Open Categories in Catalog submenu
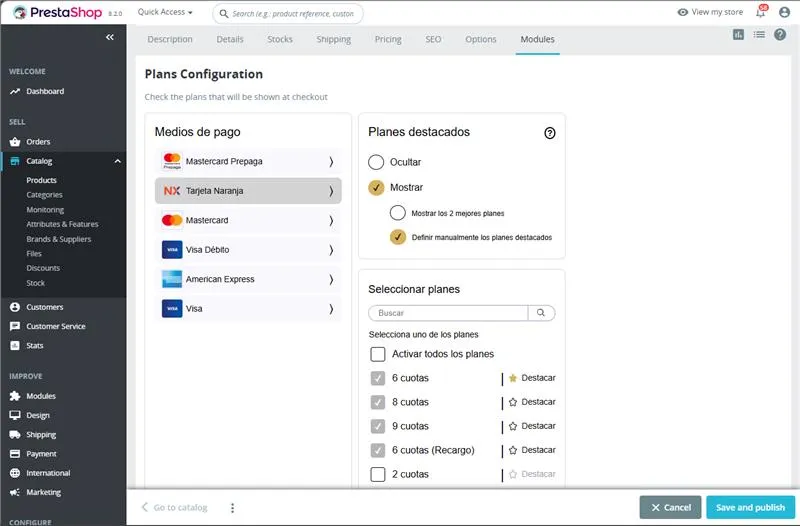800x526 pixels. click(44, 195)
